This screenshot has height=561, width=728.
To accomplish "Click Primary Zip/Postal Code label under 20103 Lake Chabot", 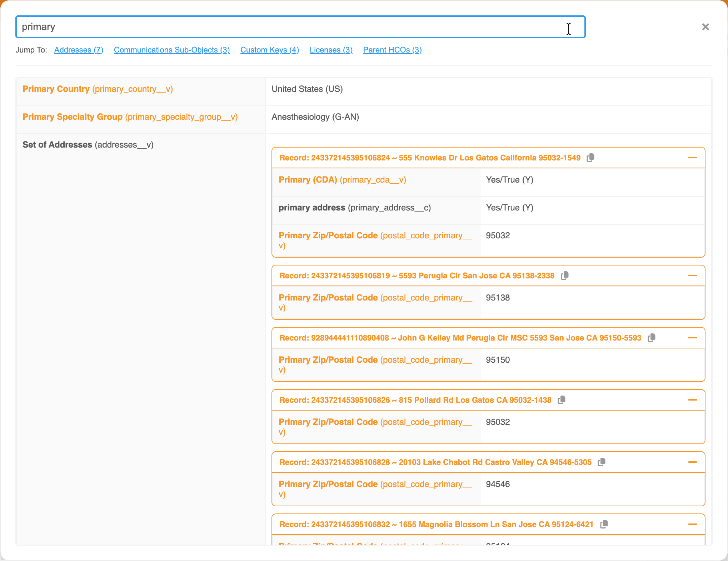I will coord(375,489).
